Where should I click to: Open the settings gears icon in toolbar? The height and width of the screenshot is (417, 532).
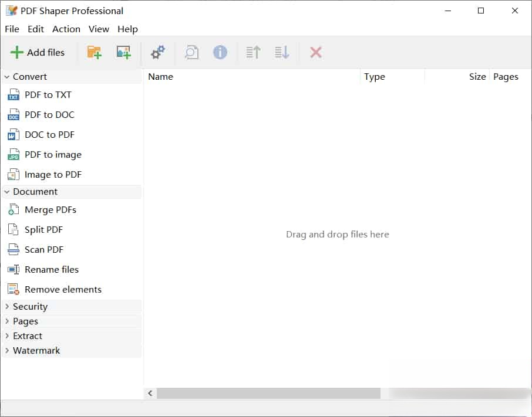click(x=158, y=53)
